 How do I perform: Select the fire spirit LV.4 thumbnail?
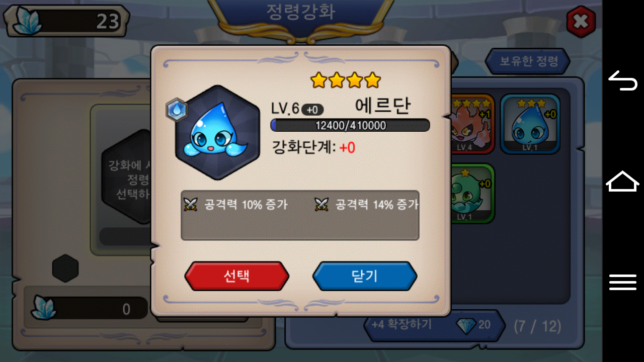point(472,124)
